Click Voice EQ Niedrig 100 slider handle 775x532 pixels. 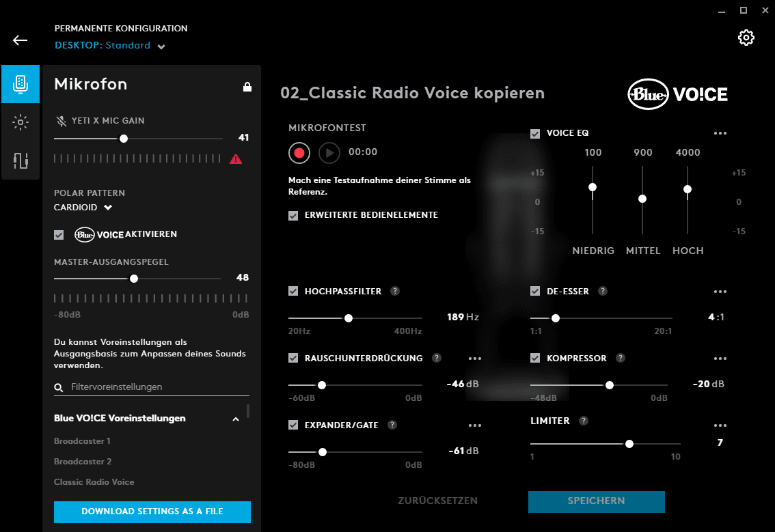pos(592,187)
